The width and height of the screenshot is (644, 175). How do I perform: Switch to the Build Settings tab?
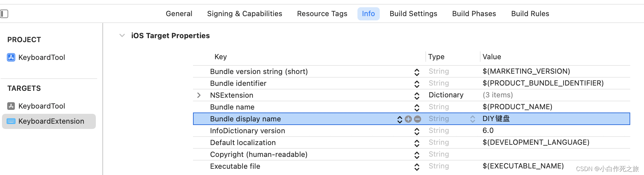413,14
